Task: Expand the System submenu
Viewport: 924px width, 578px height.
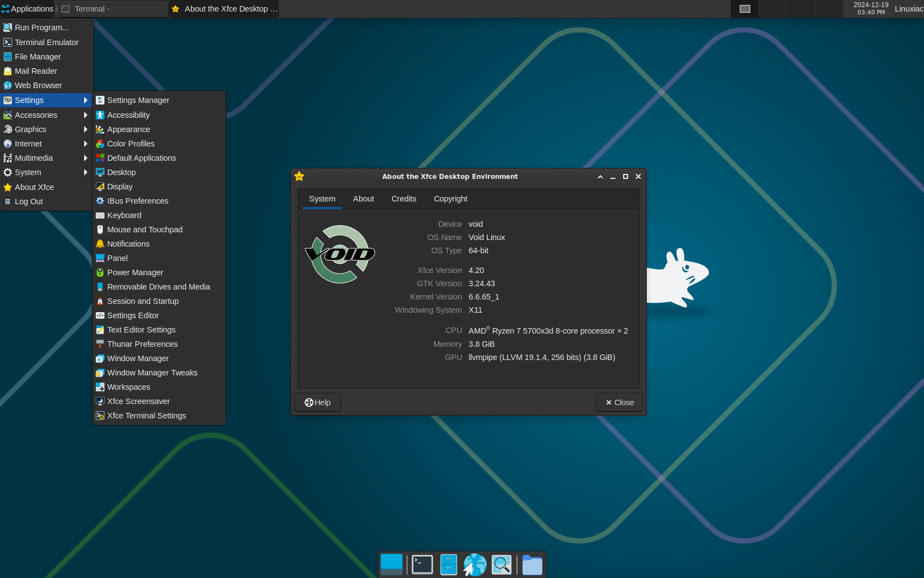Action: pyautogui.click(x=46, y=172)
